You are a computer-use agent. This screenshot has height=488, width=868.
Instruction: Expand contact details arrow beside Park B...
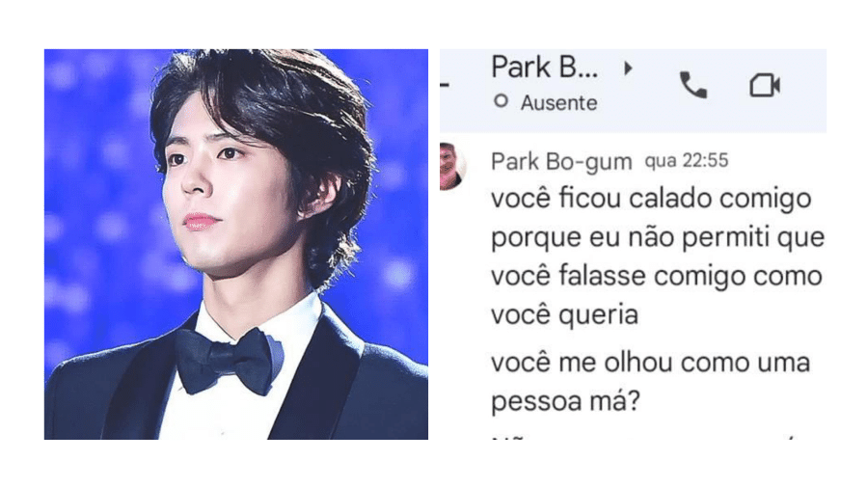[x=628, y=68]
